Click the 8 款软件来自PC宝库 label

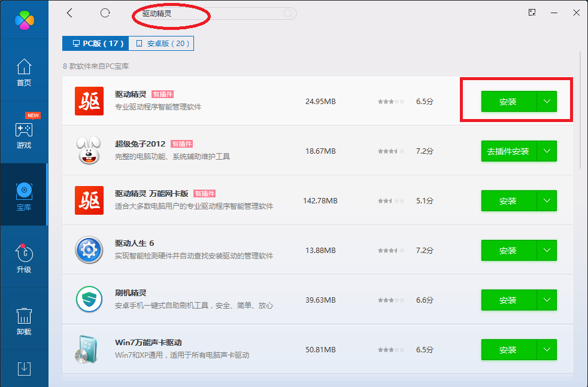point(96,66)
